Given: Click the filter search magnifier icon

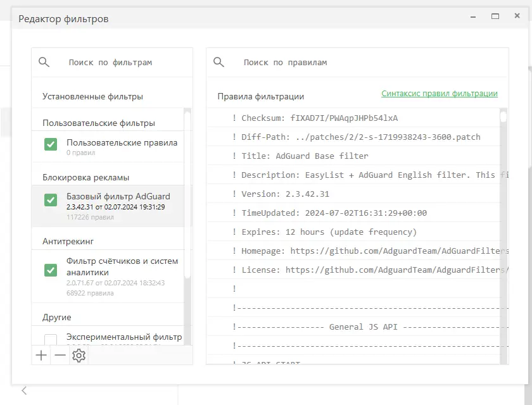Looking at the screenshot, I should pyautogui.click(x=44, y=62).
